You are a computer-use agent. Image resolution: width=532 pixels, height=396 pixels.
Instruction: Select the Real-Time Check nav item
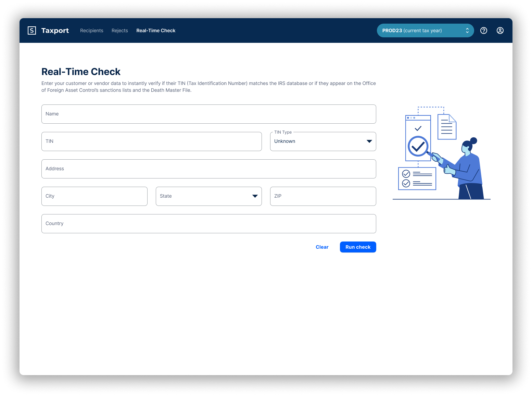coord(156,30)
